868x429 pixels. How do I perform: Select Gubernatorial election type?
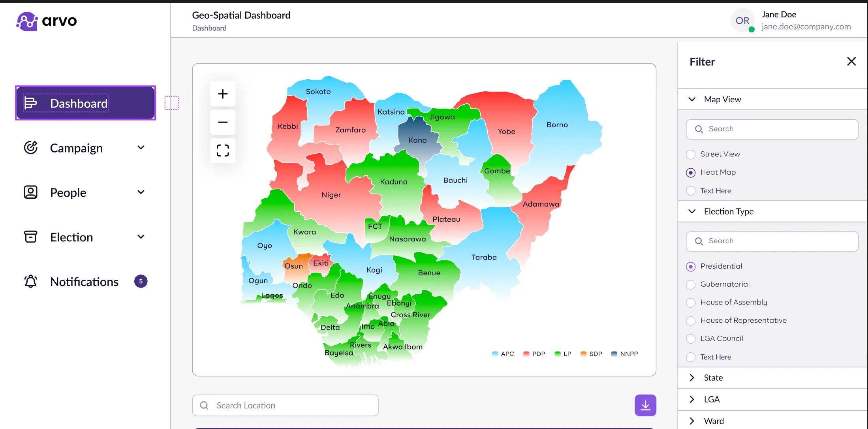tap(691, 284)
